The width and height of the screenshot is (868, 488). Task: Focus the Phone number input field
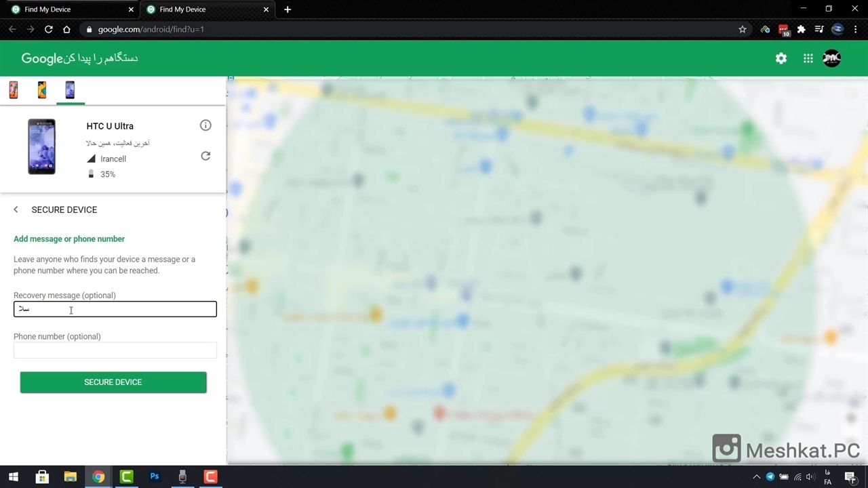pyautogui.click(x=115, y=350)
